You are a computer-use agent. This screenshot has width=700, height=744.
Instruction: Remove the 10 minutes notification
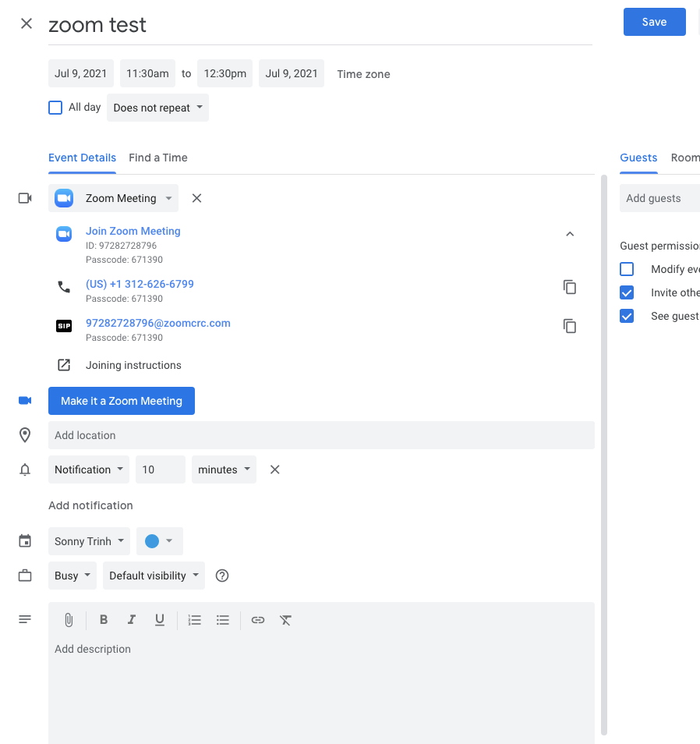[274, 469]
